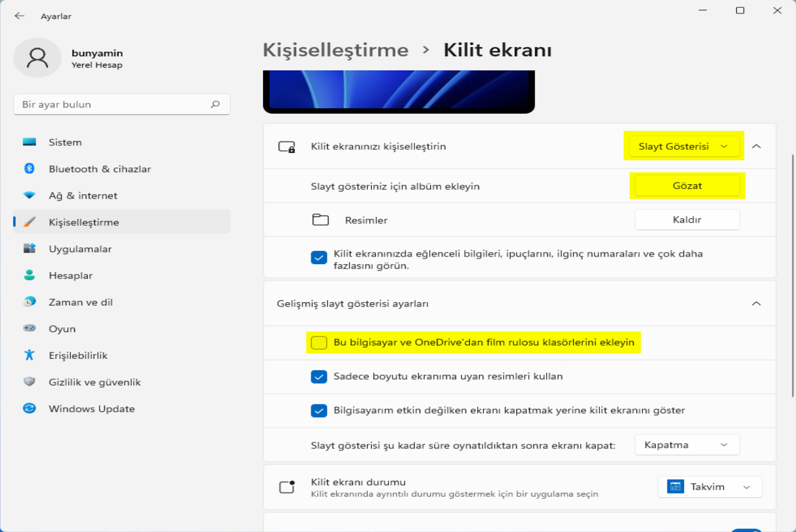Click the search magnifier icon
796x532 pixels.
215,104
